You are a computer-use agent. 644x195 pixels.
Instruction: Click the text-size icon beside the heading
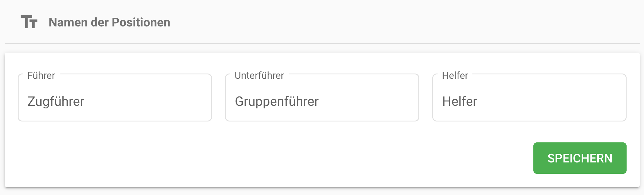pyautogui.click(x=29, y=22)
